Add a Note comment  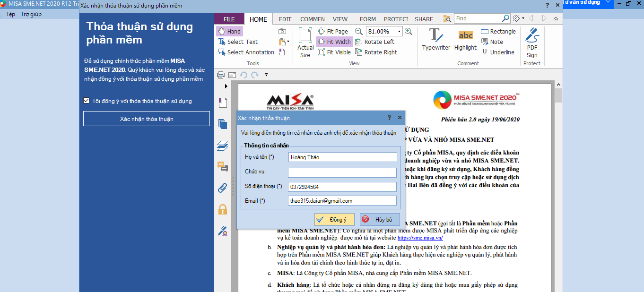tap(492, 42)
